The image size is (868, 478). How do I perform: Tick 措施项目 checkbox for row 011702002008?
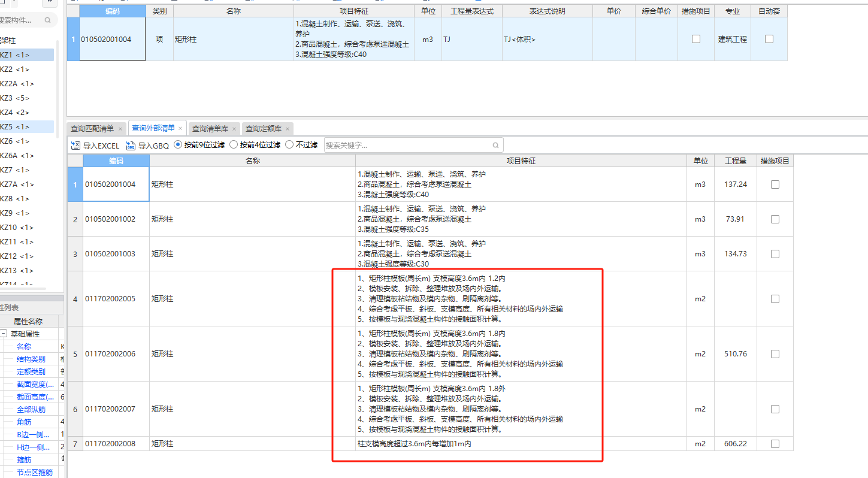tap(775, 444)
